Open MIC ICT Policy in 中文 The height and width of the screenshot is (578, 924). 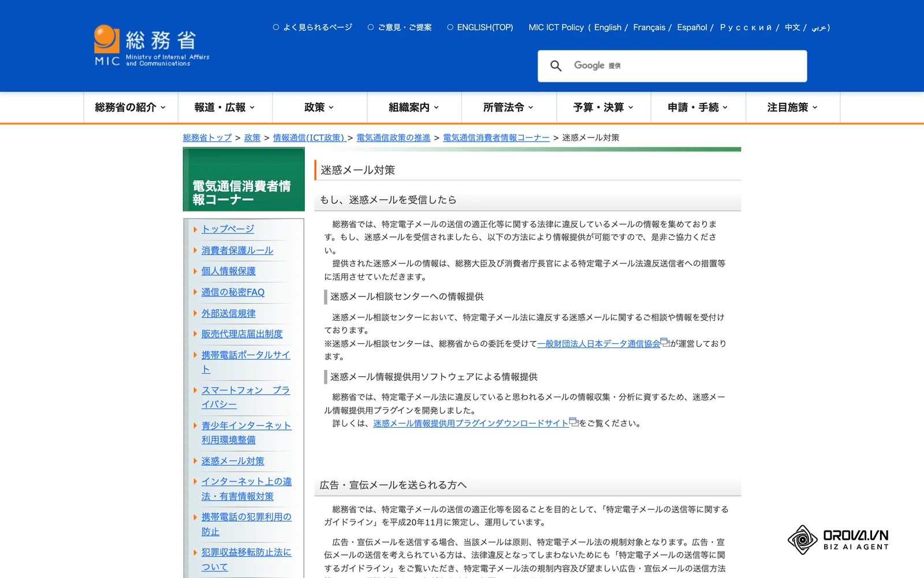[x=792, y=27]
